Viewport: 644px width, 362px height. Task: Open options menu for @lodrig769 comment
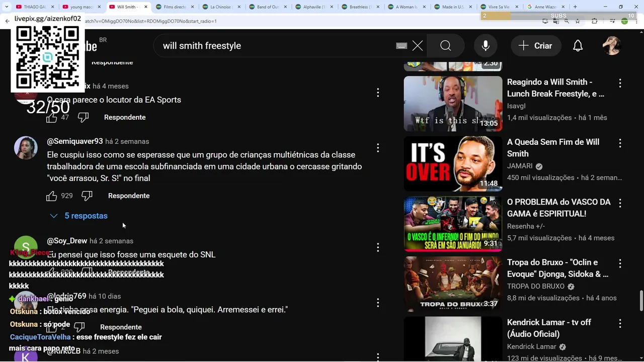(x=378, y=303)
